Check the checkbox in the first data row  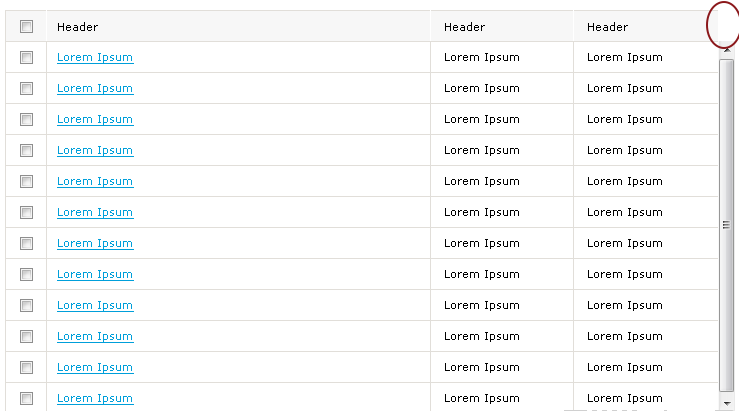[26, 58]
